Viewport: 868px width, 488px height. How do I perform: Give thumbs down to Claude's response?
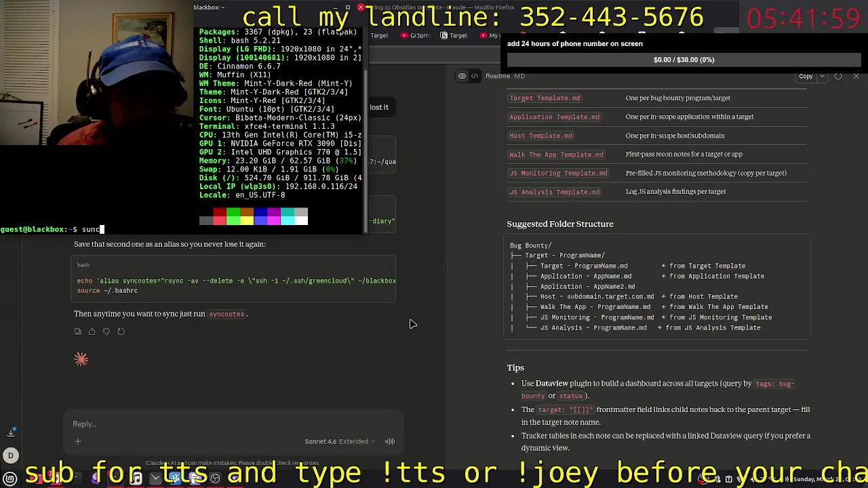coord(106,331)
